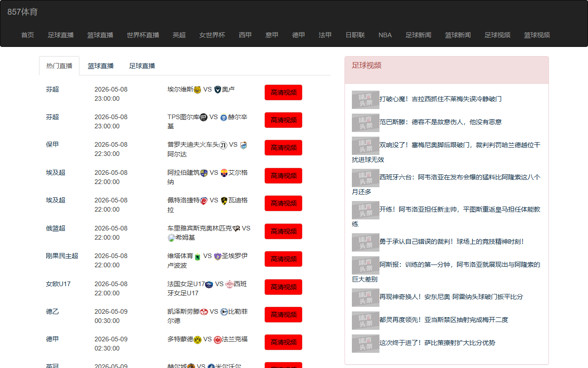Switch to 热门直播 tab
588x368 pixels.
[59, 66]
